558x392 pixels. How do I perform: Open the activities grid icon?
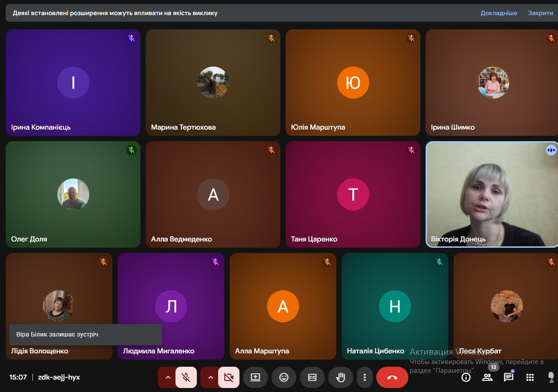[x=530, y=377]
